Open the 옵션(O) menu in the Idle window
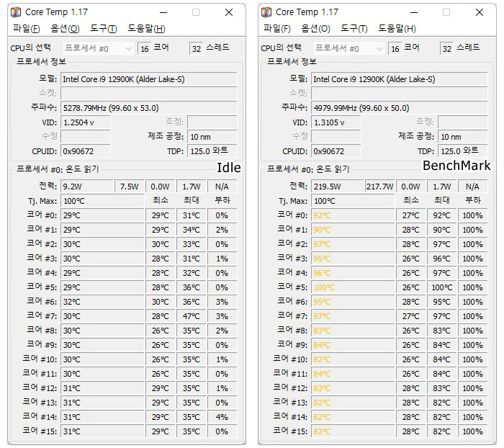The image size is (504, 448). click(65, 29)
